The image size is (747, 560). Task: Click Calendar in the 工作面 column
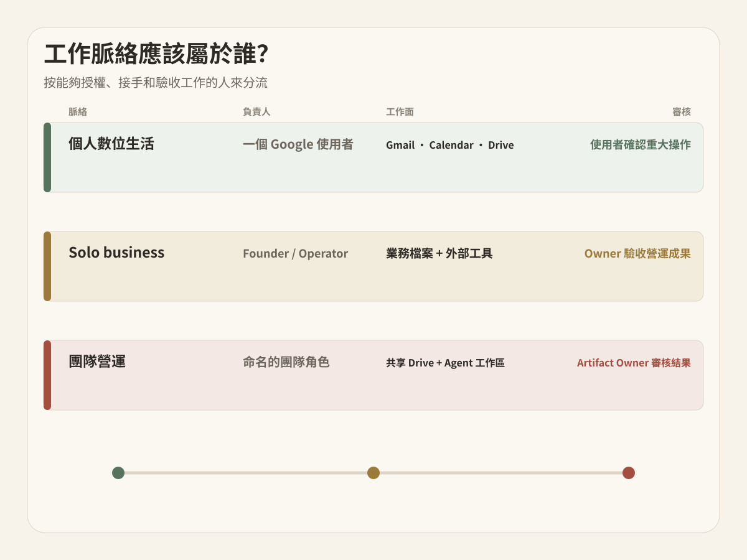[451, 145]
